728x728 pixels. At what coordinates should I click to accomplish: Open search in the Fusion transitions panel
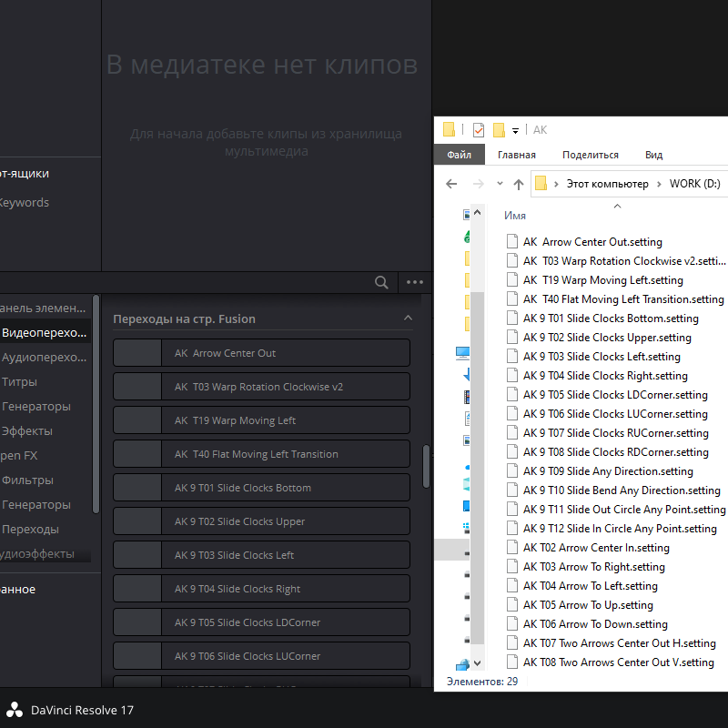381,282
